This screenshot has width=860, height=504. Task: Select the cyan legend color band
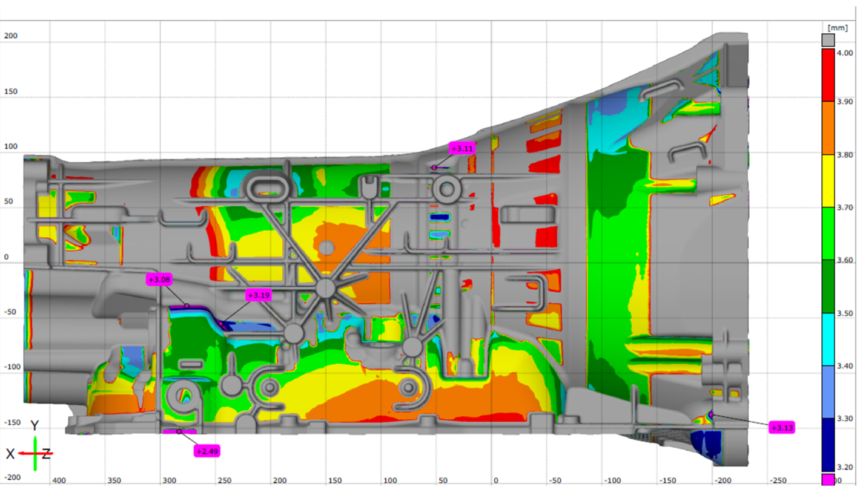click(x=828, y=339)
